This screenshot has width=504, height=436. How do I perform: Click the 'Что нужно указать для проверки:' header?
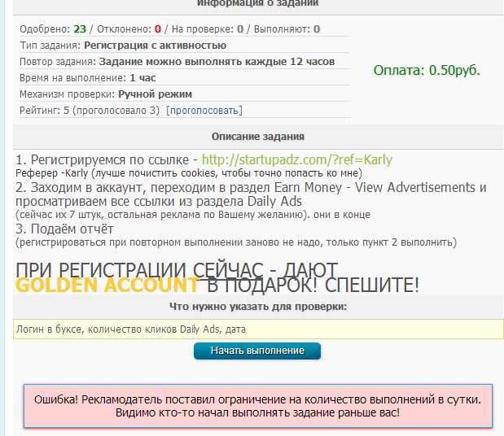click(258, 307)
